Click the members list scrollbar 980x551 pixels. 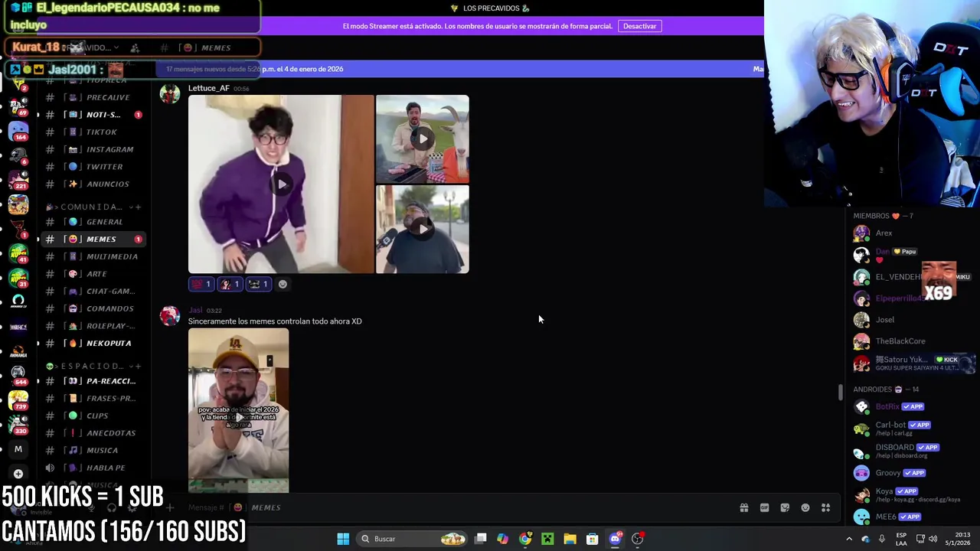tap(840, 392)
